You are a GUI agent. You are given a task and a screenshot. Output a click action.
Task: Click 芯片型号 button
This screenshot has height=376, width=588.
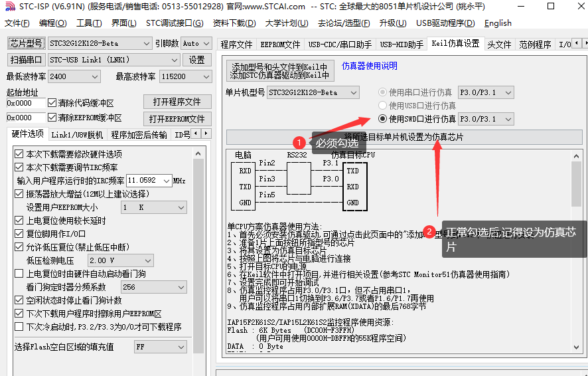click(27, 43)
